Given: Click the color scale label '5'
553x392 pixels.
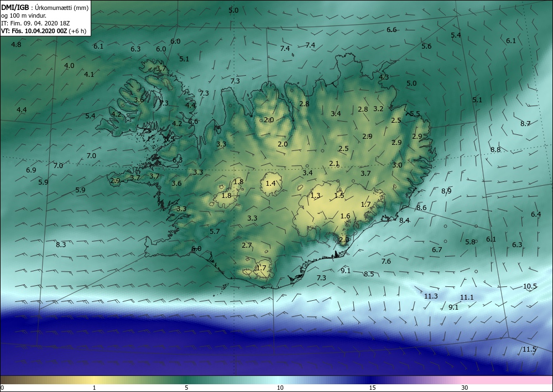Looking at the screenshot, I should [x=186, y=388].
